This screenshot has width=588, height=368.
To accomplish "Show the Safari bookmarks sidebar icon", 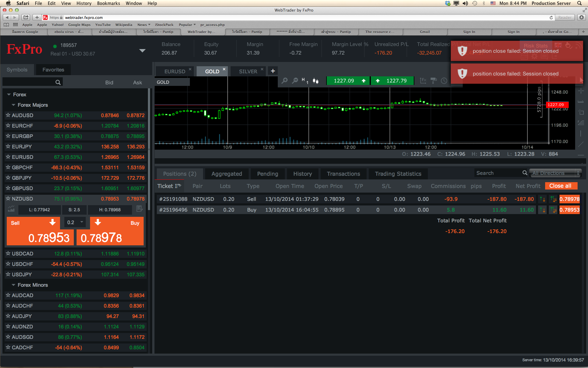I will (6, 25).
